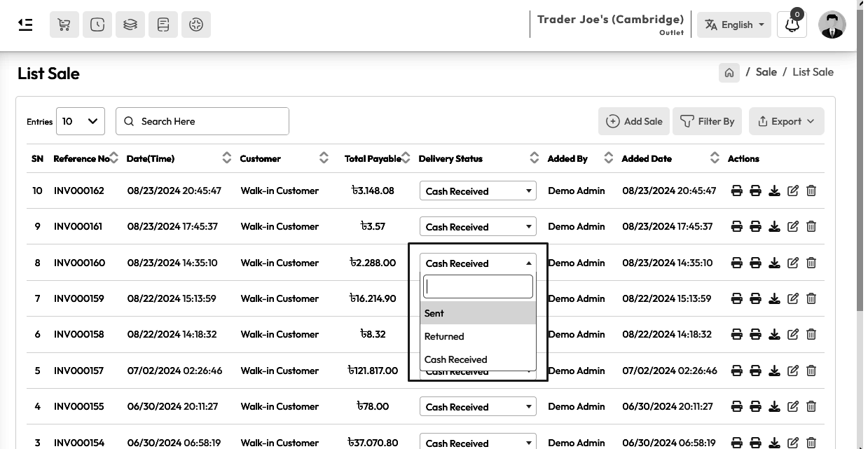Download invoice INV000160
The width and height of the screenshot is (868, 449).
coord(774,263)
